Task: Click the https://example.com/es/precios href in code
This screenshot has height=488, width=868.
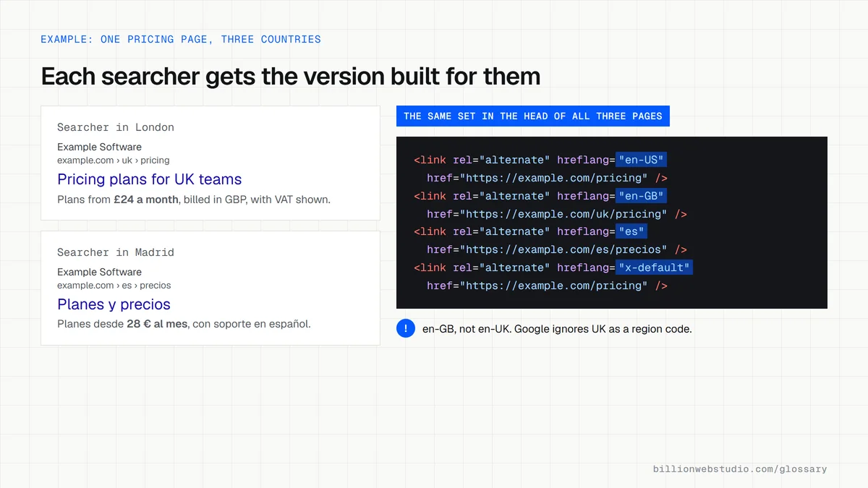Action: [564, 249]
